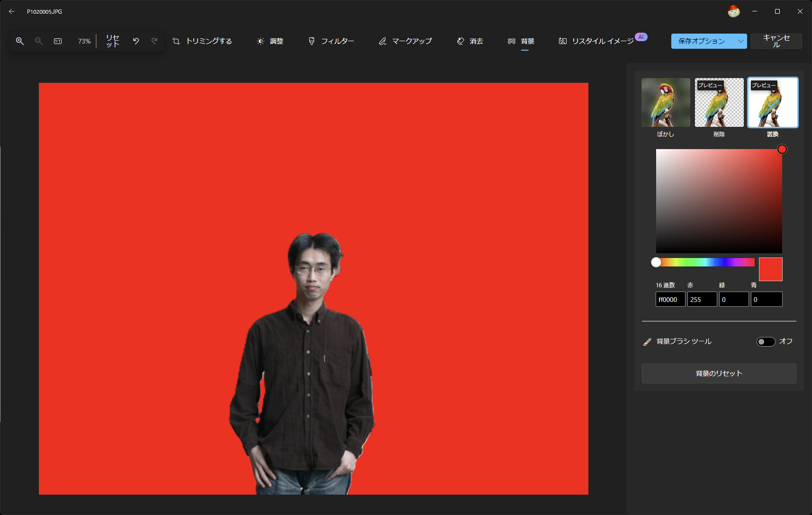Click the rainbow hue slider bar
This screenshot has width=812, height=515.
705,262
